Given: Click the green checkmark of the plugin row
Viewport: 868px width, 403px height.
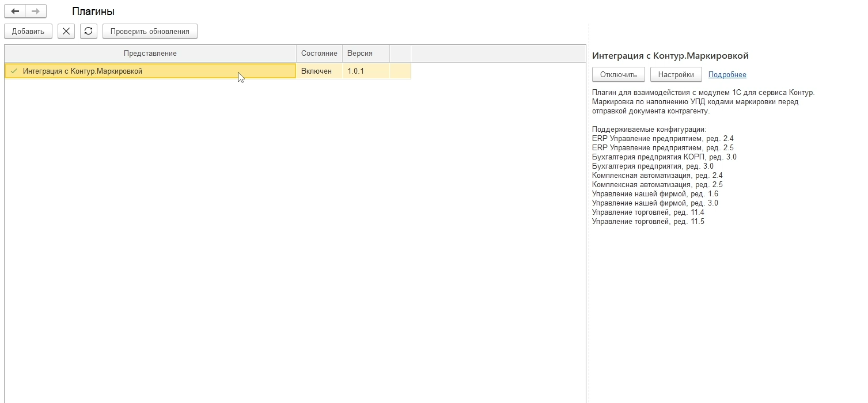Looking at the screenshot, I should click(x=14, y=71).
